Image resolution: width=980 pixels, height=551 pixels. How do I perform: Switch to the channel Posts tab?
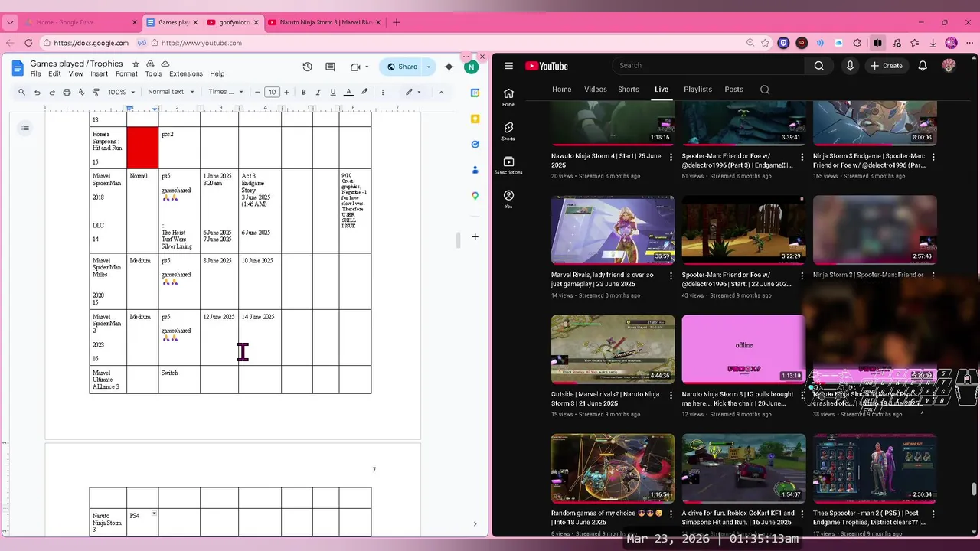click(733, 90)
